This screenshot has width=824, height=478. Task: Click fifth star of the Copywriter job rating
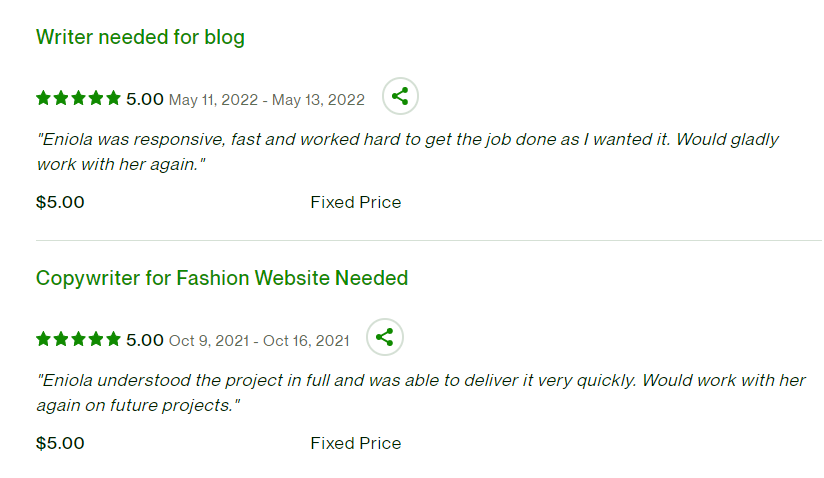(x=113, y=339)
